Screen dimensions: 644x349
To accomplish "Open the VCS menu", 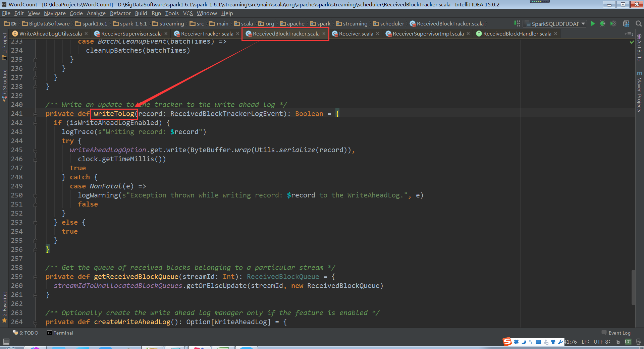I will (188, 13).
